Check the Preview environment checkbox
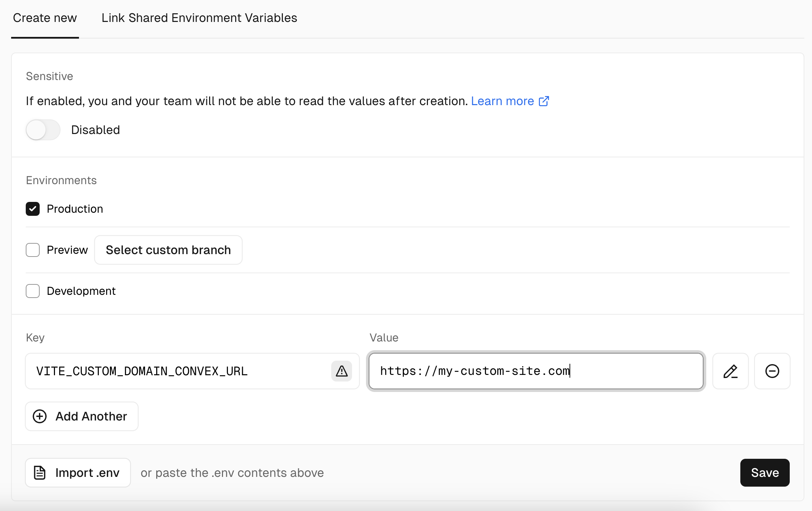This screenshot has height=511, width=812. tap(32, 250)
